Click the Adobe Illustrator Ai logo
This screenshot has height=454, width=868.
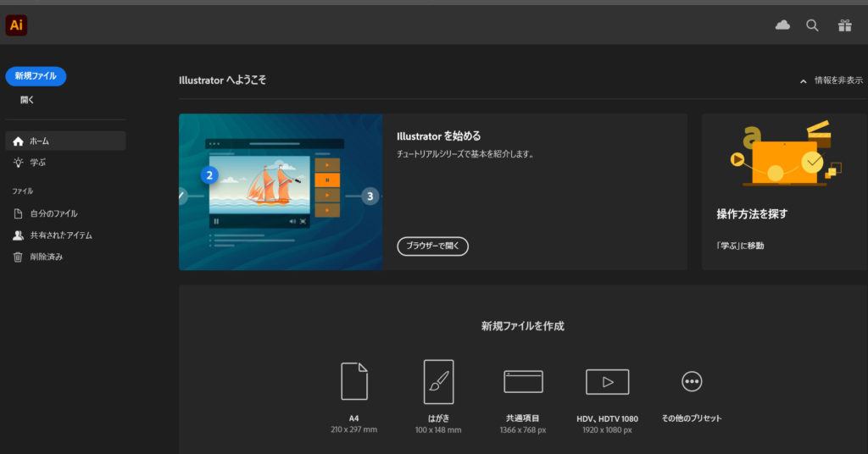point(16,25)
